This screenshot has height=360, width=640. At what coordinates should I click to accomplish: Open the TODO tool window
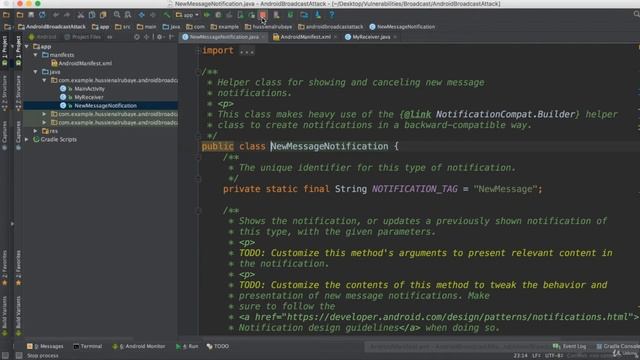218,346
